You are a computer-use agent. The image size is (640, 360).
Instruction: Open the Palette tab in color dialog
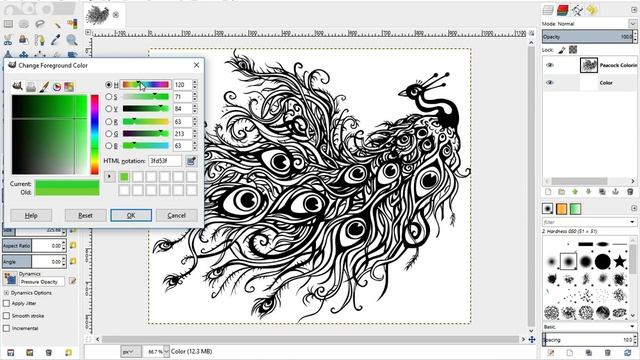tap(69, 87)
